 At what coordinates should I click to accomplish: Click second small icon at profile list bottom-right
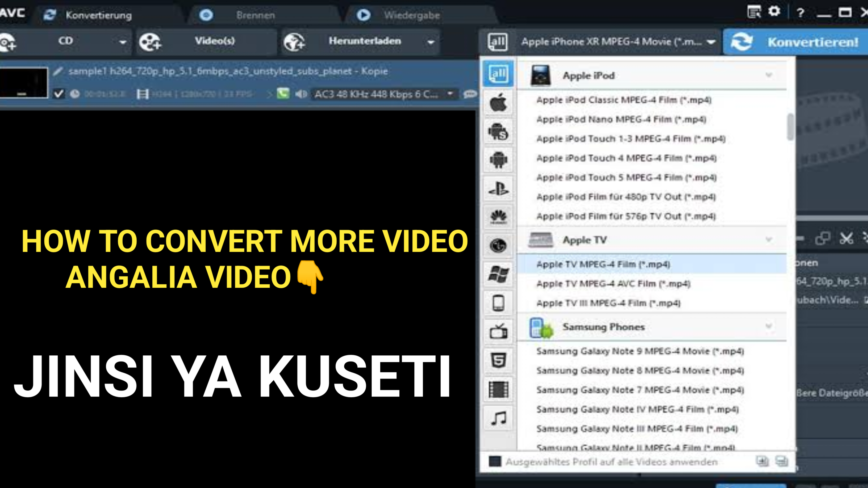point(781,461)
